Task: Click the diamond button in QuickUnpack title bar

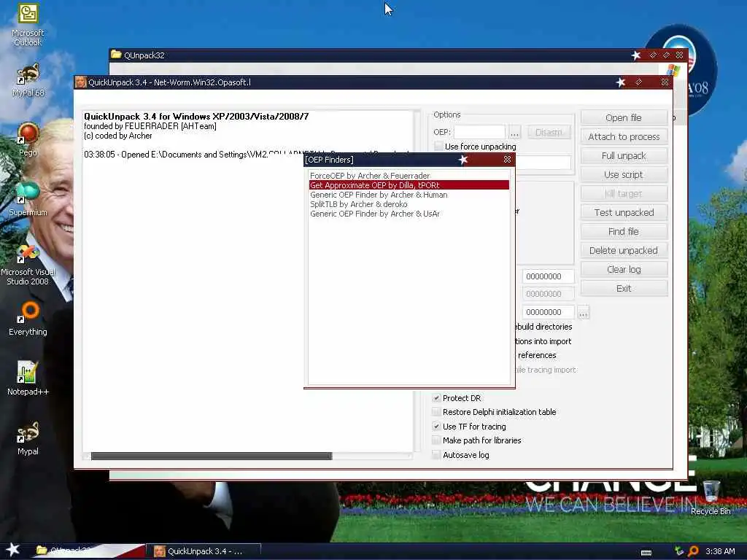Action: click(638, 82)
